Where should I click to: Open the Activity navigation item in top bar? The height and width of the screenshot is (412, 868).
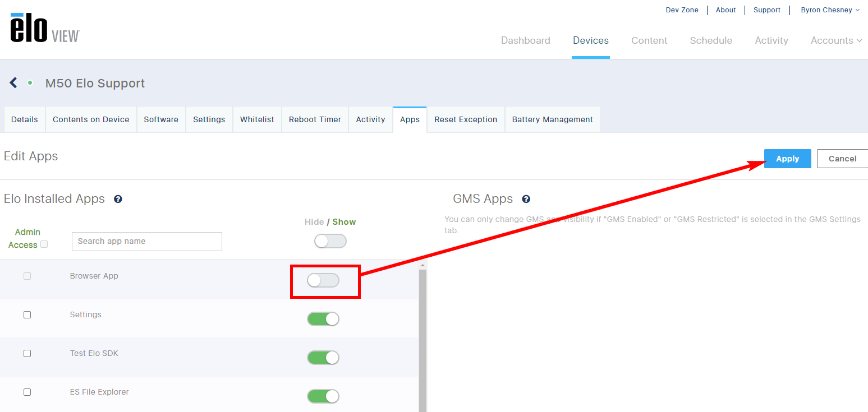tap(771, 40)
